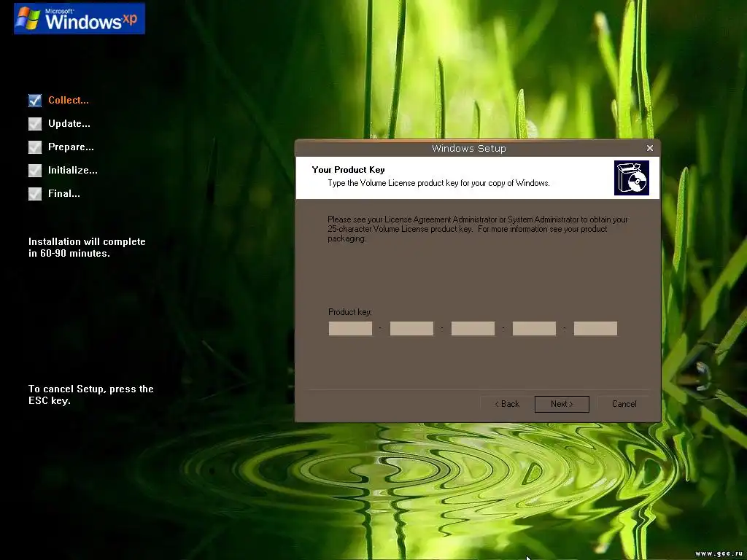Click the Microsoft Windows XP logo

click(x=80, y=18)
